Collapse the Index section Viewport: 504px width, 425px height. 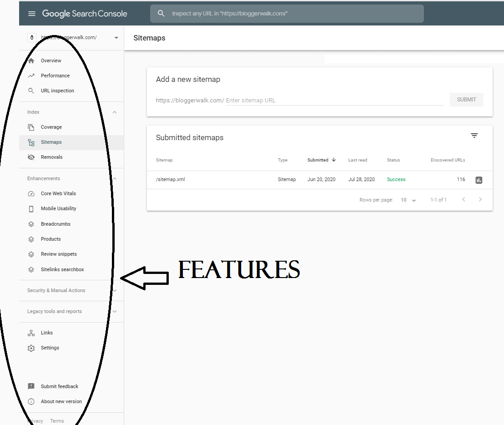pos(115,112)
